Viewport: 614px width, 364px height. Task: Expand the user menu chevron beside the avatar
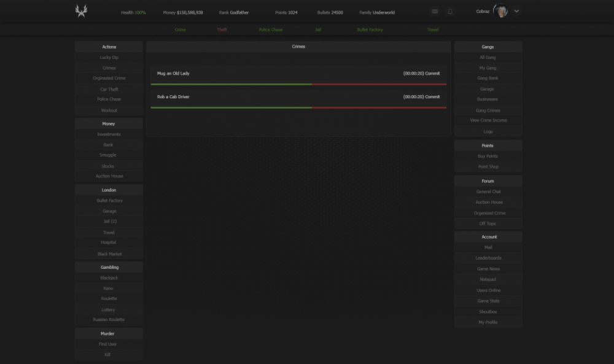pyautogui.click(x=516, y=11)
